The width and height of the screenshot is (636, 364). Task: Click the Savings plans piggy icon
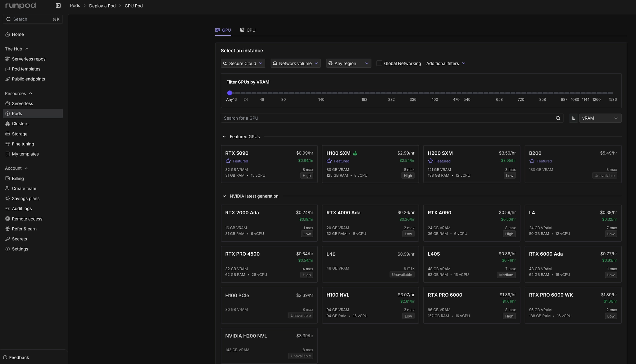[7, 198]
